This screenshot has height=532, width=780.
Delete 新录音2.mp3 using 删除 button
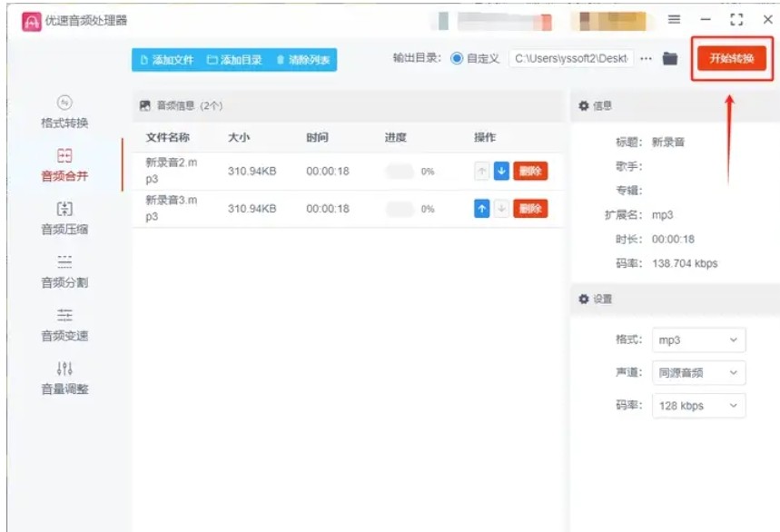(x=530, y=171)
